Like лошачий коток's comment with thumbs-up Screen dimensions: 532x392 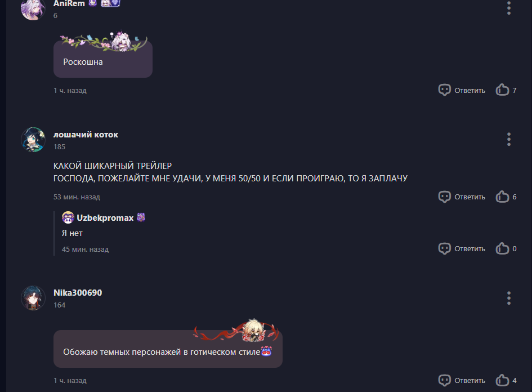point(502,197)
